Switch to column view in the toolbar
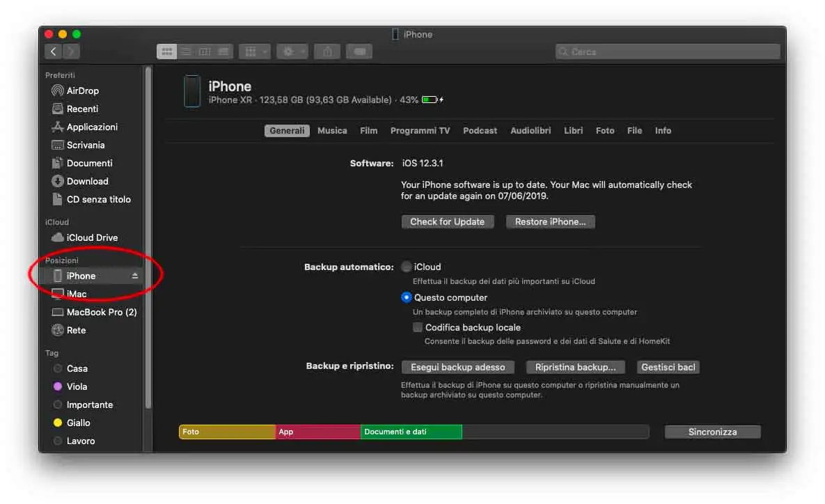The width and height of the screenshot is (825, 504). [x=204, y=51]
